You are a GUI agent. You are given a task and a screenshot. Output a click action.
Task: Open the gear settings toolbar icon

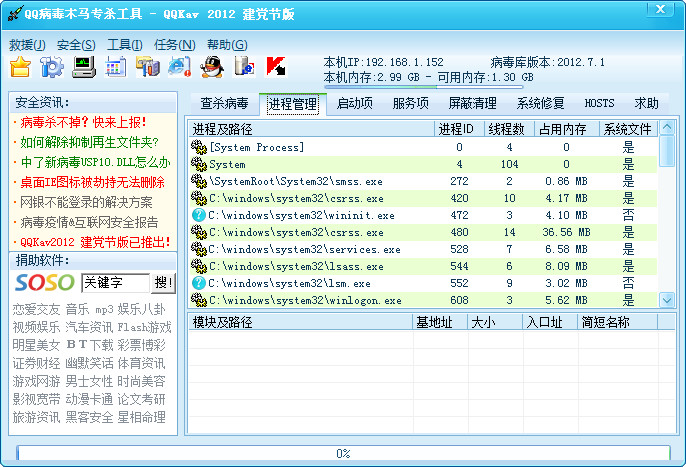coord(52,67)
